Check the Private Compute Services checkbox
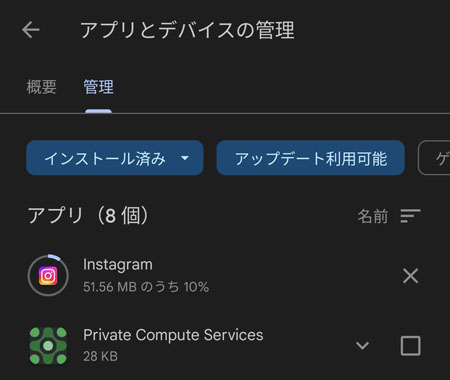Image resolution: width=450 pixels, height=380 pixels. click(410, 346)
